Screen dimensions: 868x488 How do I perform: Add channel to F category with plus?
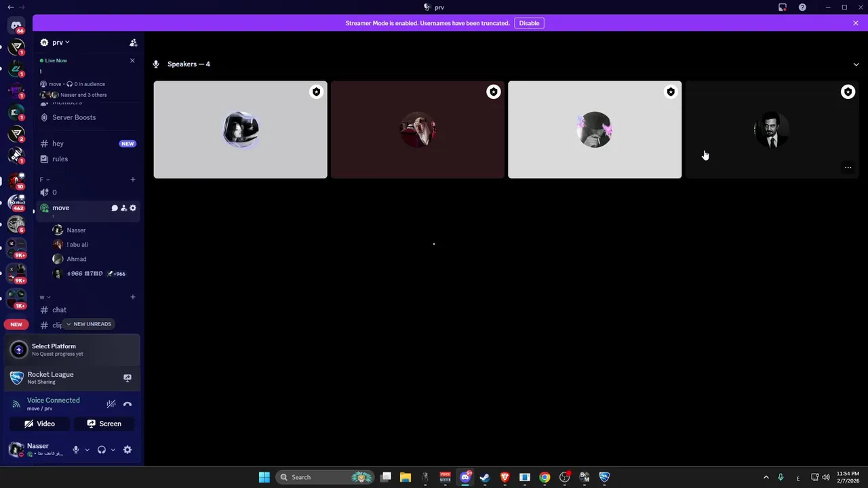click(133, 180)
